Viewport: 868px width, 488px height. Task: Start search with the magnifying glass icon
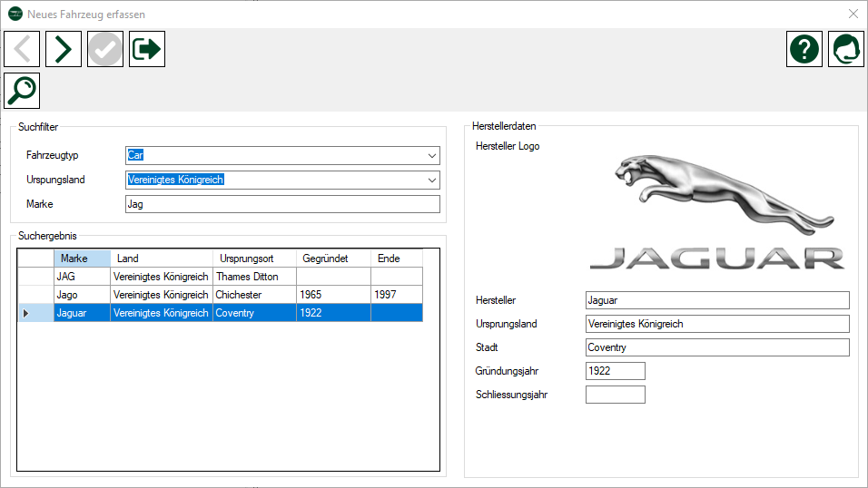tap(22, 91)
